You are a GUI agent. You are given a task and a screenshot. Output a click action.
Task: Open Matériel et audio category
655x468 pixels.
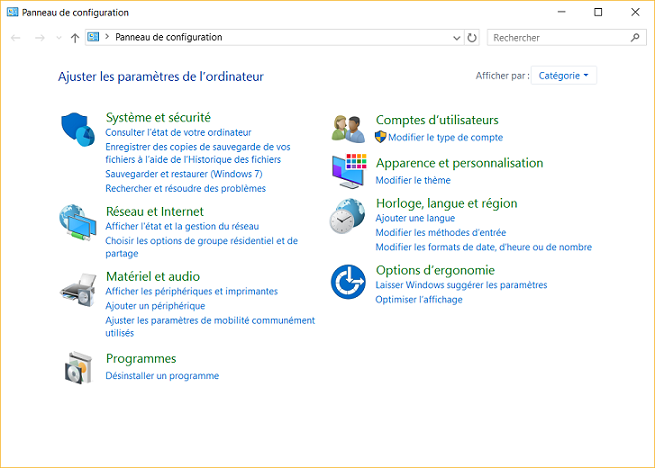click(153, 276)
